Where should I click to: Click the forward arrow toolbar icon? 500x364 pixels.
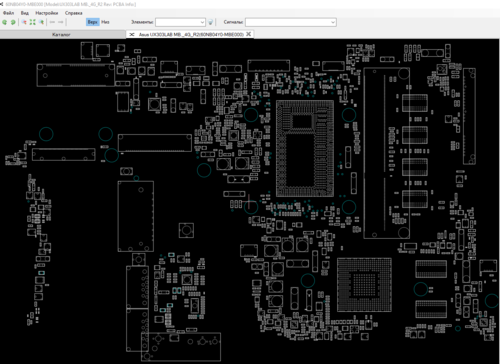pyautogui.click(x=60, y=22)
